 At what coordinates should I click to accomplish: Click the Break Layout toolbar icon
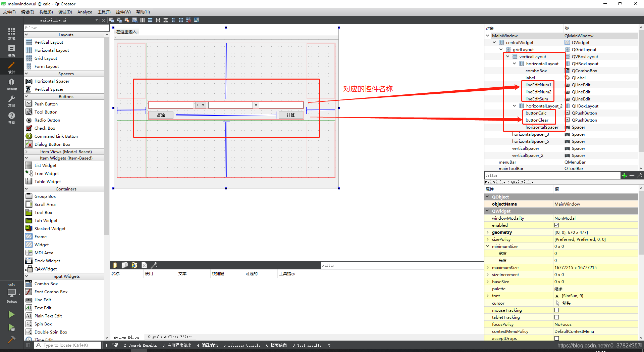click(189, 20)
